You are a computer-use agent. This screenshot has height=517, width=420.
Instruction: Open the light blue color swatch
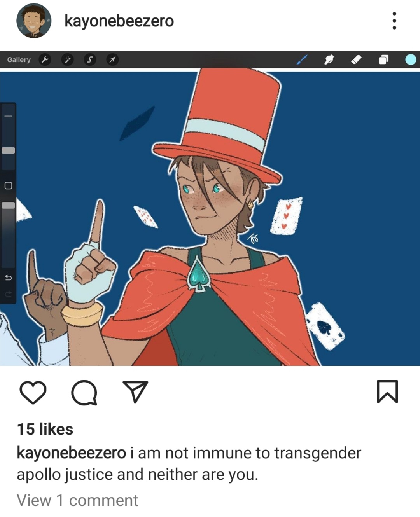(x=411, y=59)
